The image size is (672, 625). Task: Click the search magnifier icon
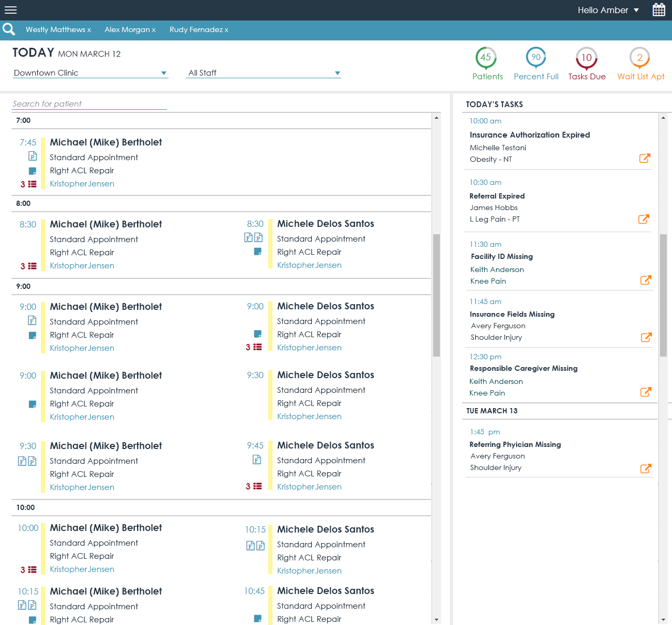pos(8,29)
